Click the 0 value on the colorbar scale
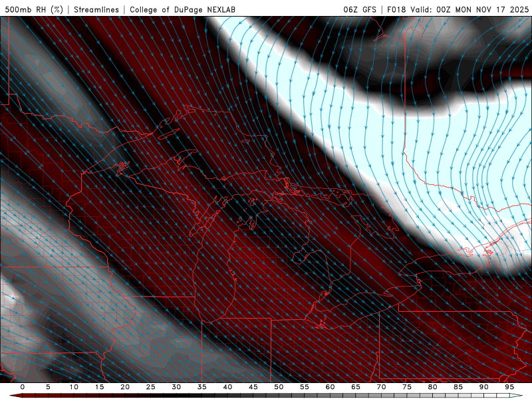 coord(23,387)
